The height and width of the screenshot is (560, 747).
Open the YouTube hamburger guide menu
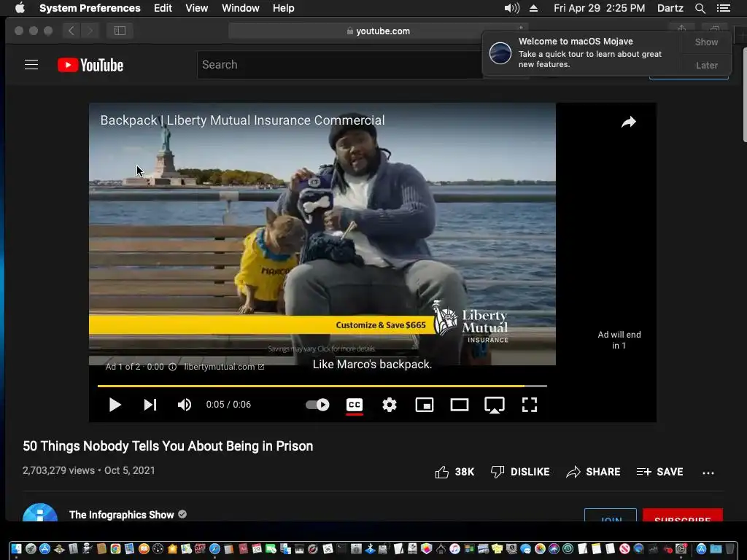[x=31, y=65]
